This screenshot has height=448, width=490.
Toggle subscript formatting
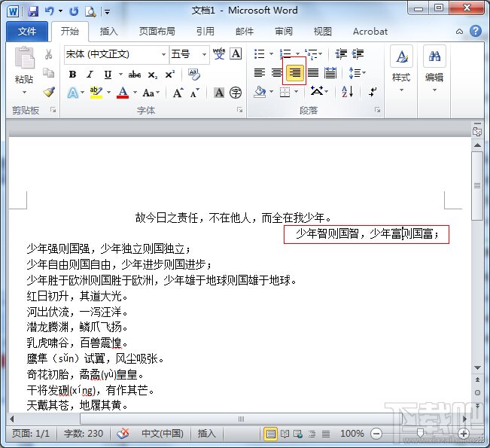point(153,75)
